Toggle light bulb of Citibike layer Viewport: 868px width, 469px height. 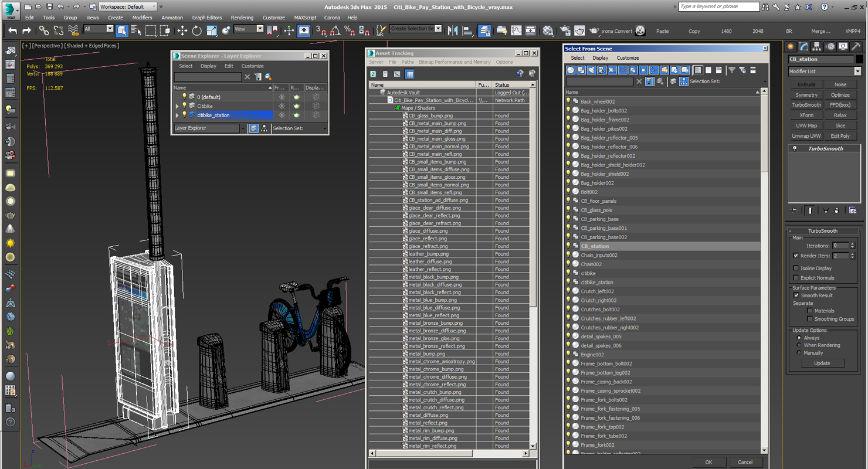pyautogui.click(x=184, y=106)
